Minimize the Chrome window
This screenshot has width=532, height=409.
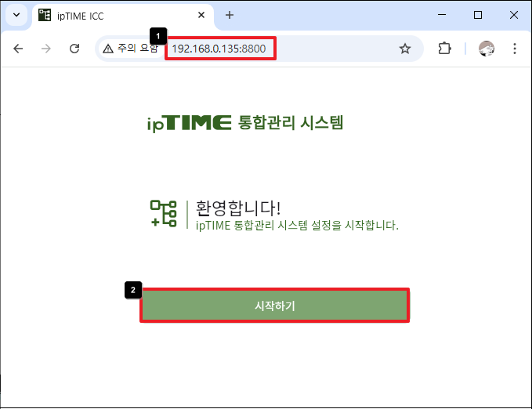441,15
